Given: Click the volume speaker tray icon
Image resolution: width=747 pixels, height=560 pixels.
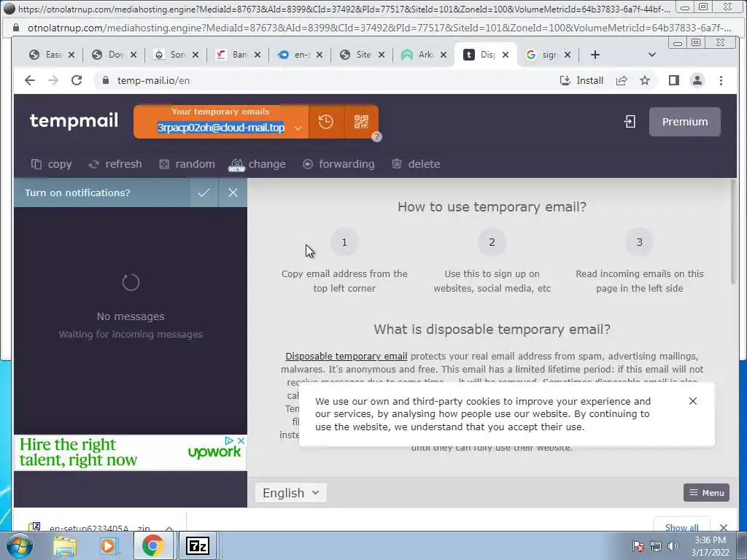Looking at the screenshot, I should [x=673, y=546].
